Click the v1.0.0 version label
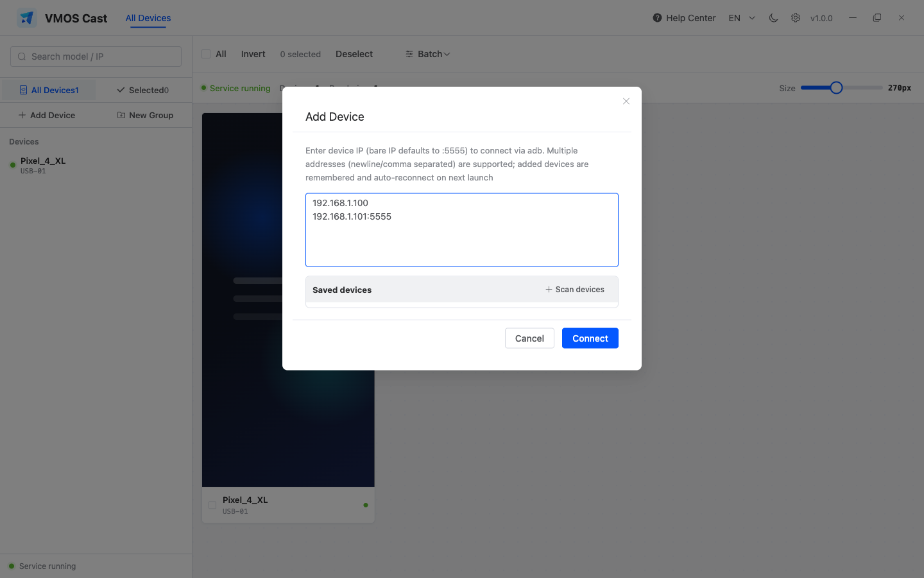The width and height of the screenshot is (924, 578). click(821, 18)
